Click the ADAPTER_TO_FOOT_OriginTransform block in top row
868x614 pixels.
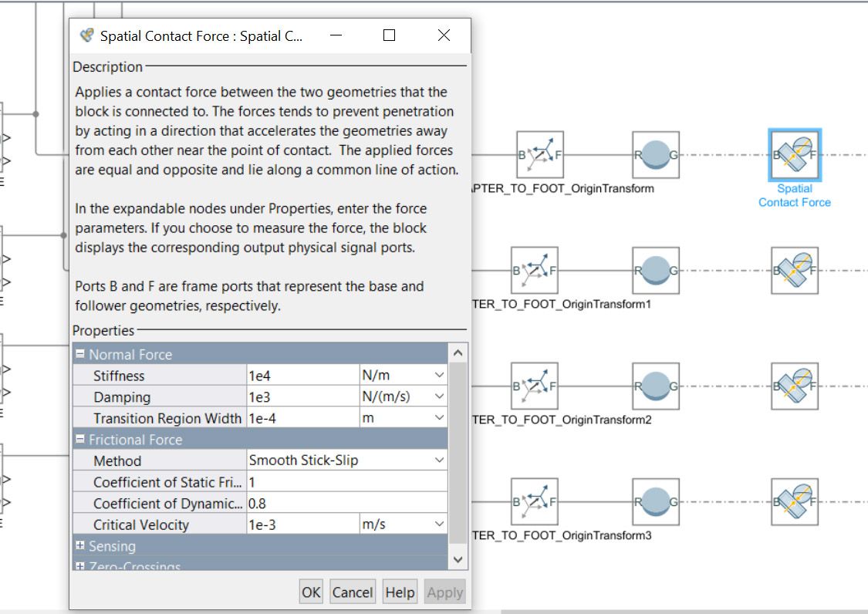click(x=539, y=155)
